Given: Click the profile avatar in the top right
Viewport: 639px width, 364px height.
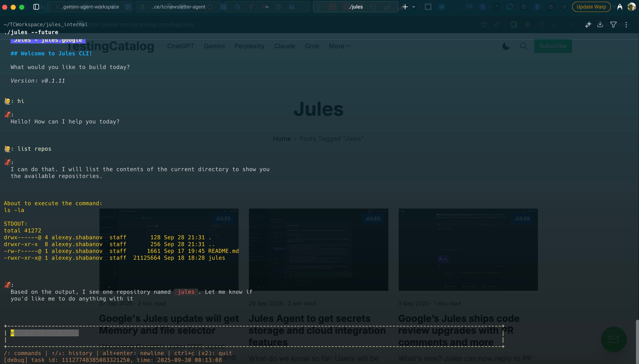Looking at the screenshot, I should 632,6.
